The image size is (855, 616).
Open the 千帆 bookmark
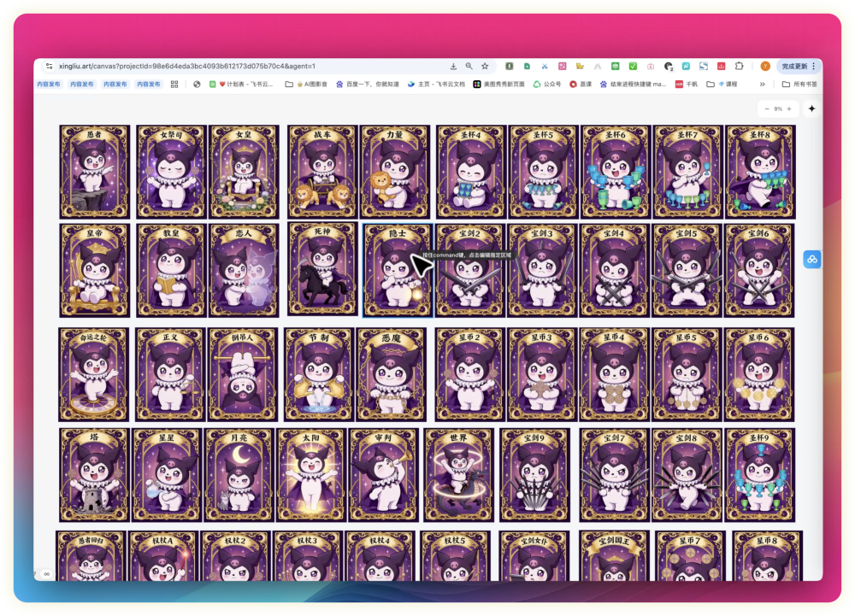[687, 85]
